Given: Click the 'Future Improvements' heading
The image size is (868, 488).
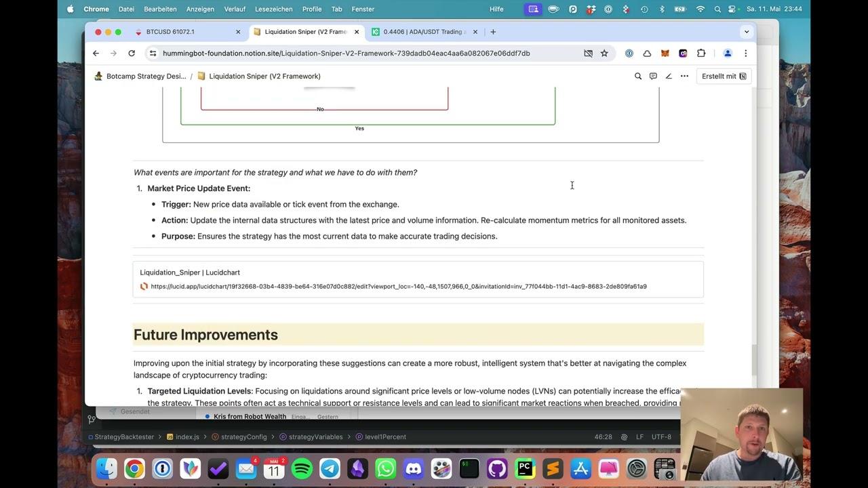Looking at the screenshot, I should pos(205,335).
